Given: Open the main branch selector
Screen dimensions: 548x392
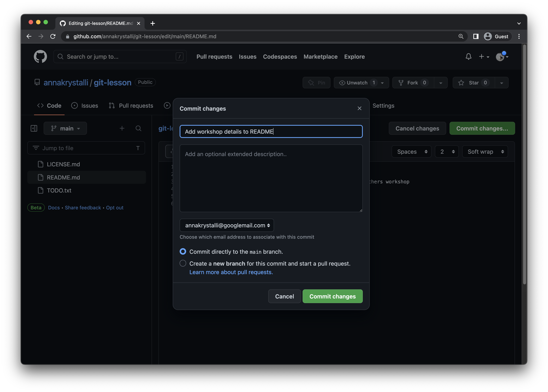Looking at the screenshot, I should pyautogui.click(x=65, y=128).
